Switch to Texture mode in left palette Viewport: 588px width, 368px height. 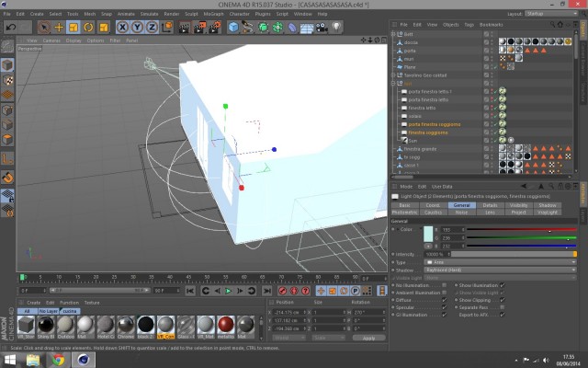(x=7, y=80)
